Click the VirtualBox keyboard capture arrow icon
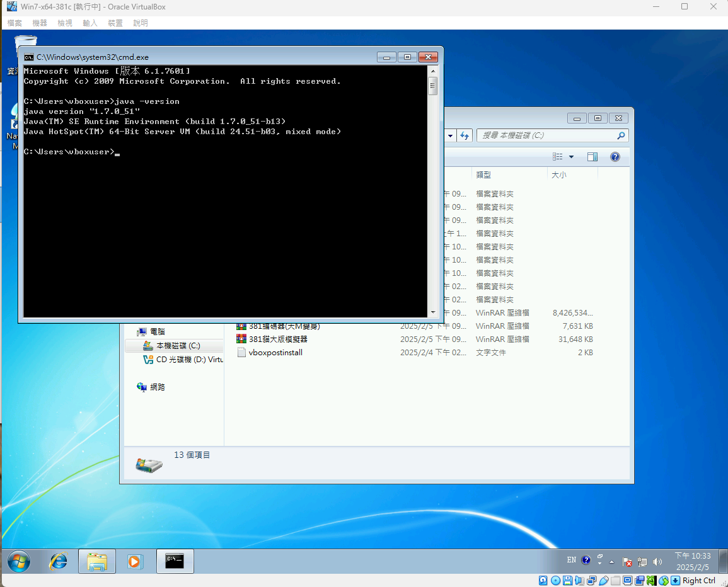This screenshot has height=587, width=728. 676,581
